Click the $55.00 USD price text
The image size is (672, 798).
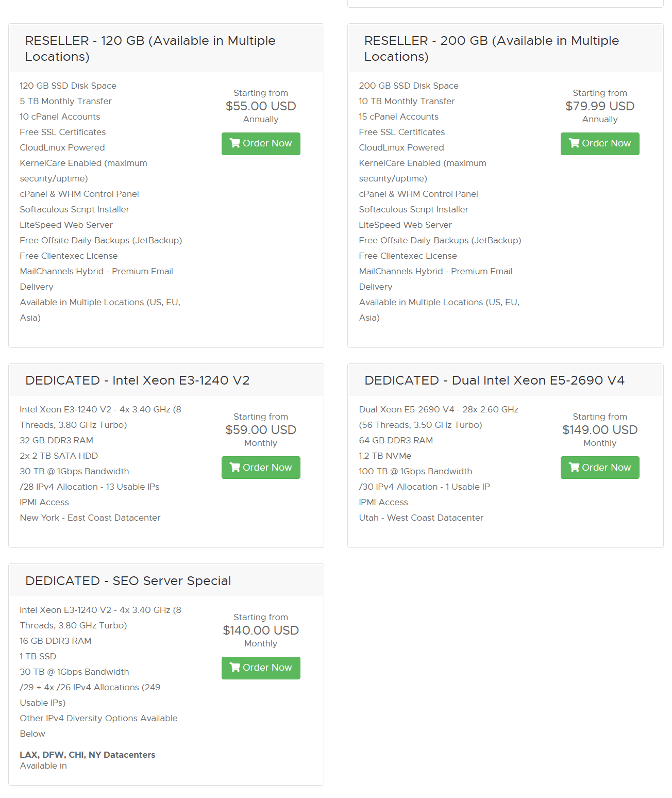tap(261, 106)
